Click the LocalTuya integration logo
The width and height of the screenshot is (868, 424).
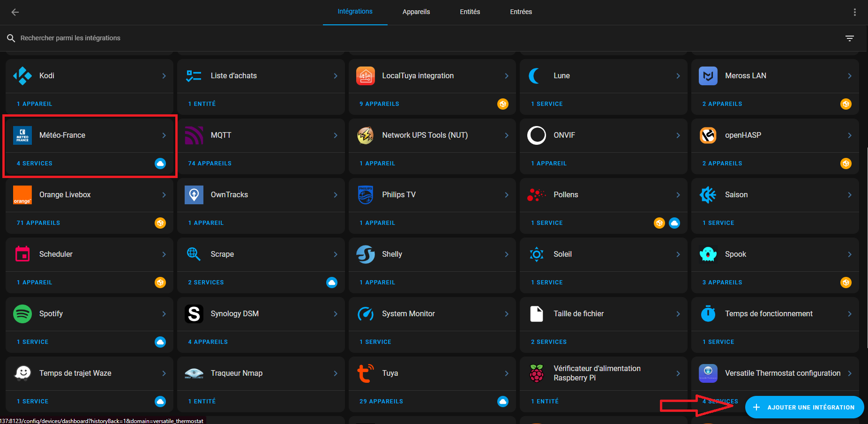tap(365, 76)
